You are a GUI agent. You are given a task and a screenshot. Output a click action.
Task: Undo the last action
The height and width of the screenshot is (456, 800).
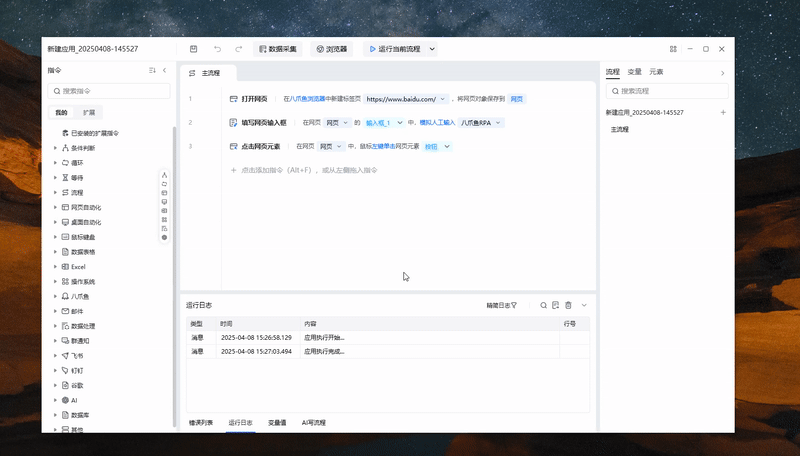217,49
